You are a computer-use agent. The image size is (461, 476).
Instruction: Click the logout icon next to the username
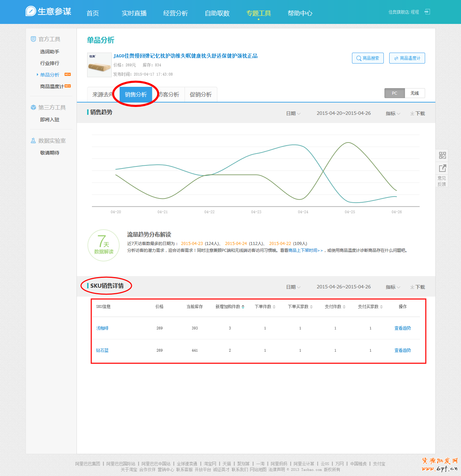point(427,12)
